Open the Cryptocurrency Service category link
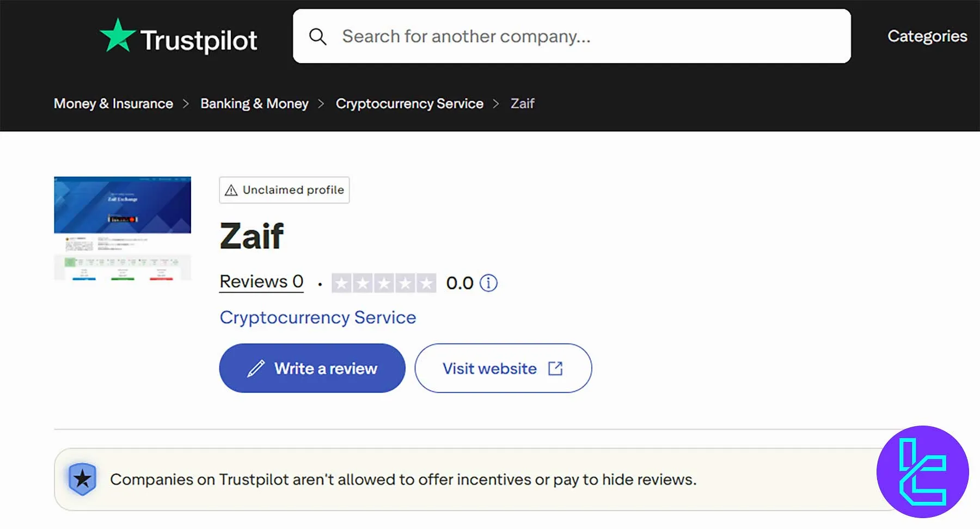This screenshot has height=529, width=980. click(x=317, y=317)
